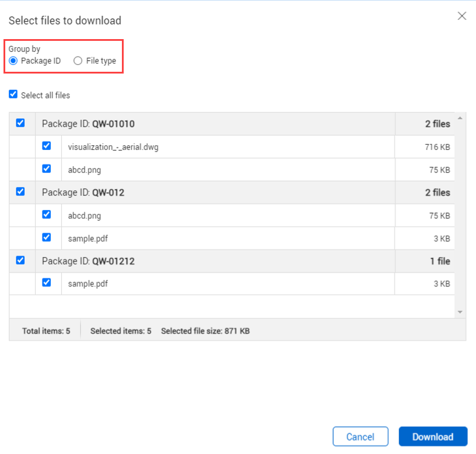The height and width of the screenshot is (454, 476).
Task: Toggle checkbox for Package ID QW-01212 group
Action: tap(20, 260)
